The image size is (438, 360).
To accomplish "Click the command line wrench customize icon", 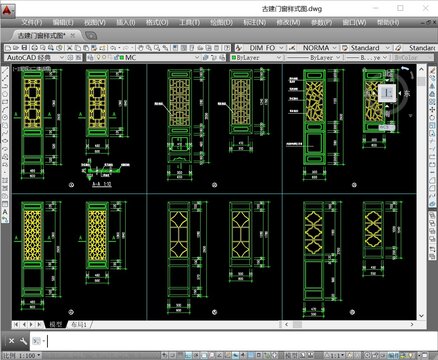I will (x=23, y=341).
